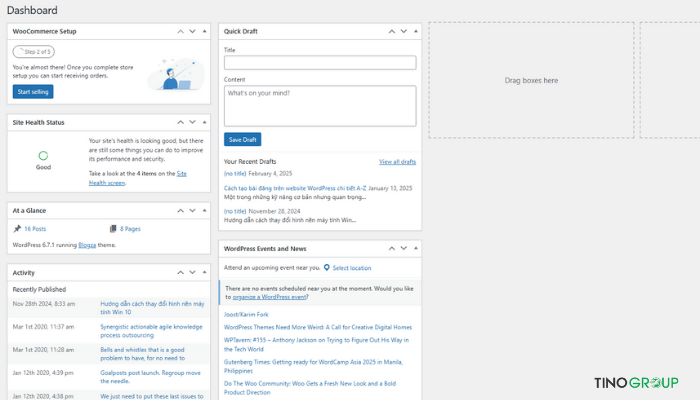Move Site Health Status widget down
The width and height of the screenshot is (700, 400).
click(x=192, y=122)
